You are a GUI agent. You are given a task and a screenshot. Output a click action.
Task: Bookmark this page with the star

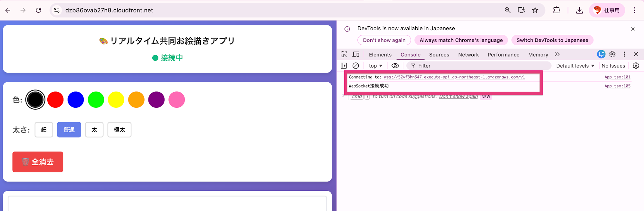(x=535, y=10)
